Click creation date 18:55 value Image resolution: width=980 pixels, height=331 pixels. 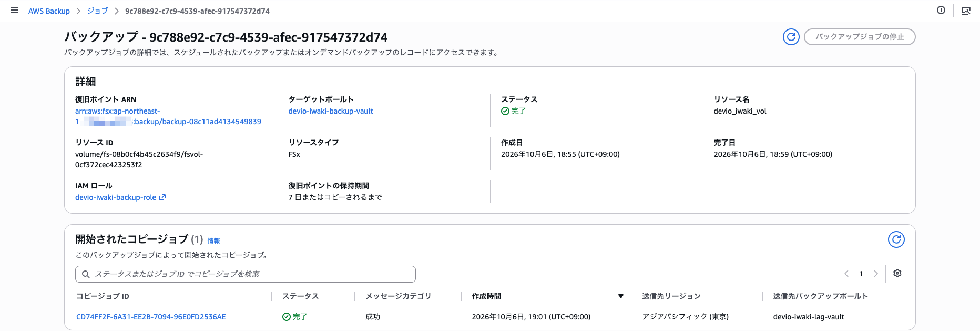(560, 154)
